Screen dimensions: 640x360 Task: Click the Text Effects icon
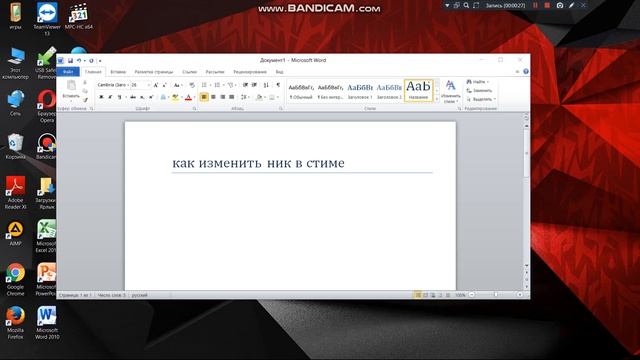pyautogui.click(x=163, y=97)
